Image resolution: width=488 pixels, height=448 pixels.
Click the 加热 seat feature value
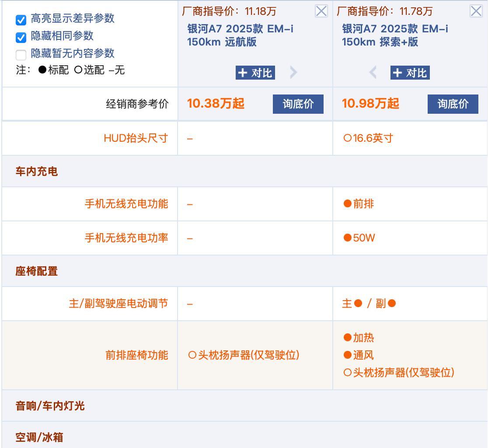(x=359, y=338)
